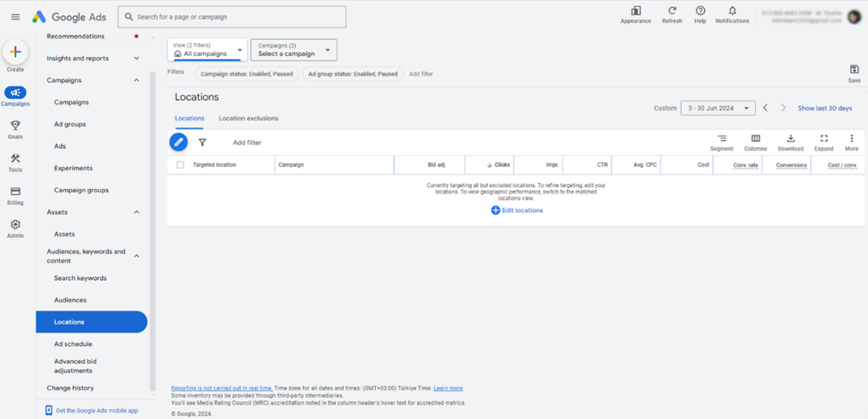The image size is (868, 419).
Task: Click Get the Google Ads mobile app
Action: click(97, 411)
